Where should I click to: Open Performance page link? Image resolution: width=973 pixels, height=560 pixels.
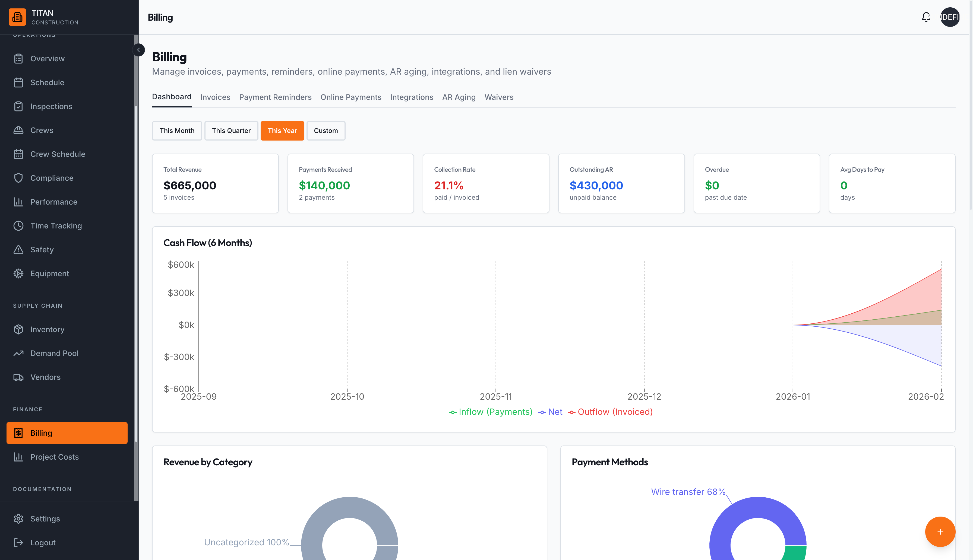tap(67, 202)
